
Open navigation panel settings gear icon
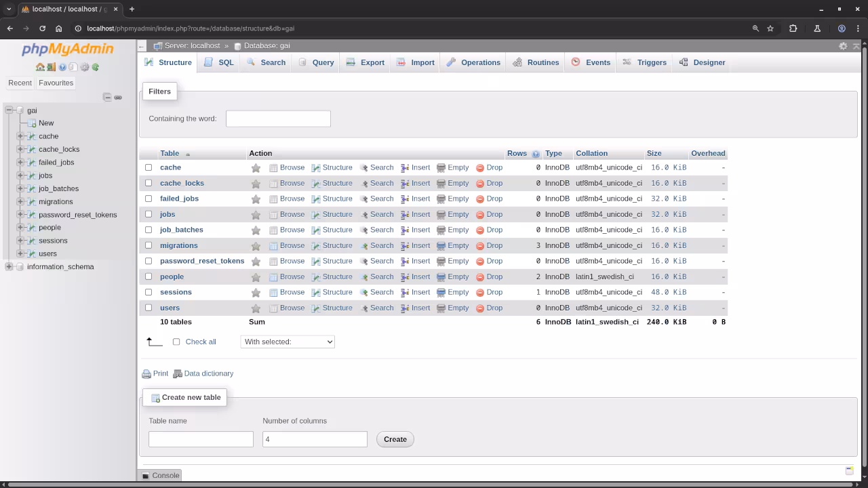pyautogui.click(x=85, y=67)
